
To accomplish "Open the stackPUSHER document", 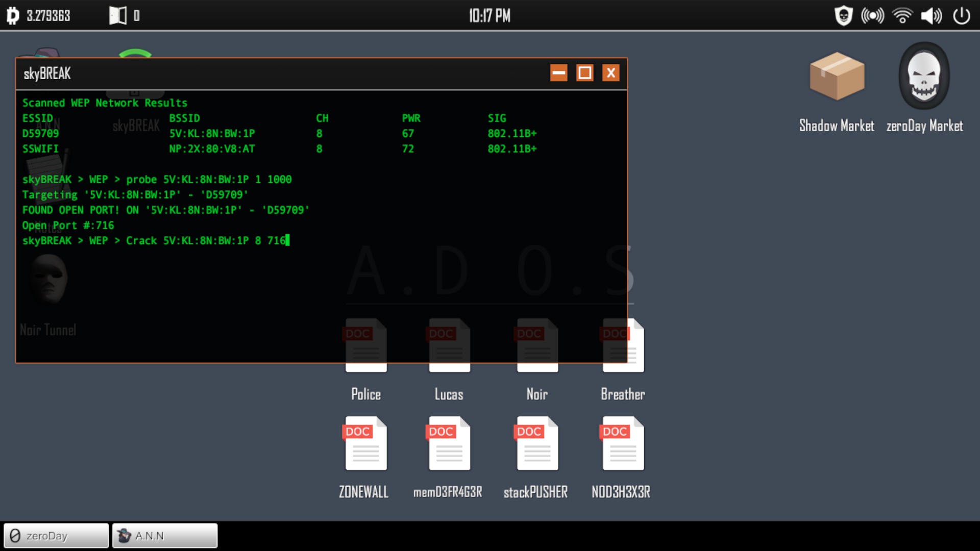I will (537, 444).
